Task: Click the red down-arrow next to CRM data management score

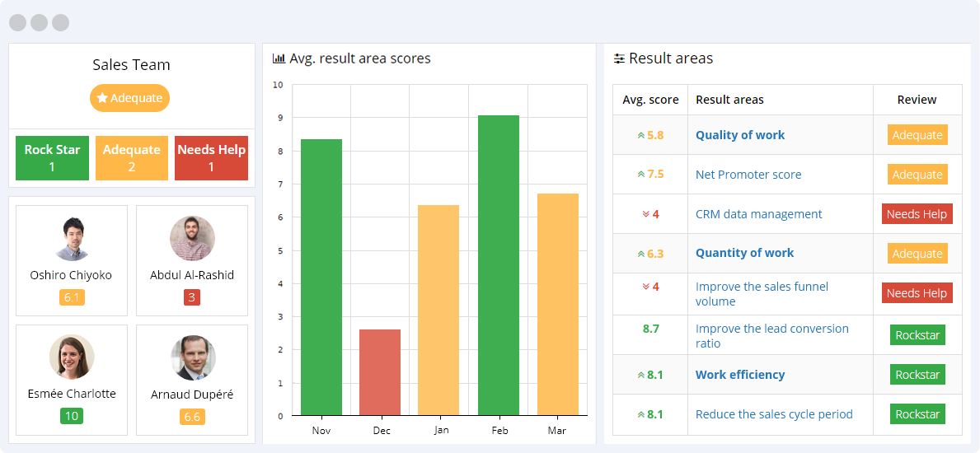Action: (x=646, y=214)
